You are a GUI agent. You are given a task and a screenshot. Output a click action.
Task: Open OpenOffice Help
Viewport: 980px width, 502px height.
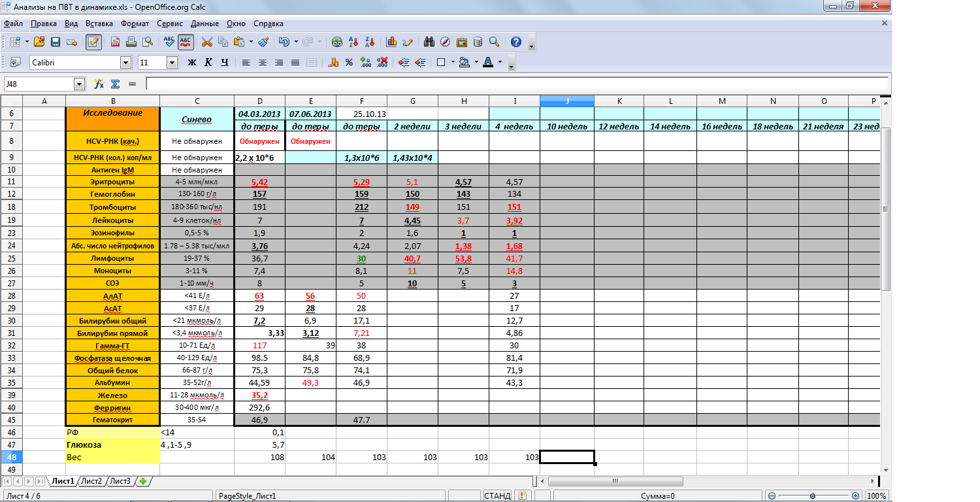point(516,42)
